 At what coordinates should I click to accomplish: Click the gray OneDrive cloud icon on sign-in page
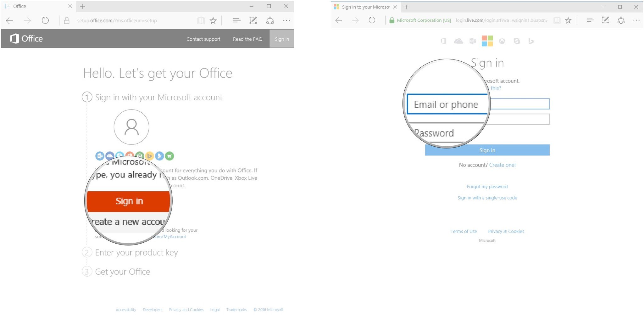(458, 41)
